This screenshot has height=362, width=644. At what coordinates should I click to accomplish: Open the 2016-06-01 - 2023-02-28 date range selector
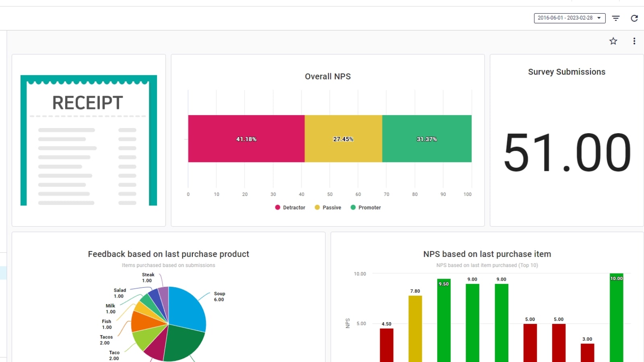tap(566, 18)
